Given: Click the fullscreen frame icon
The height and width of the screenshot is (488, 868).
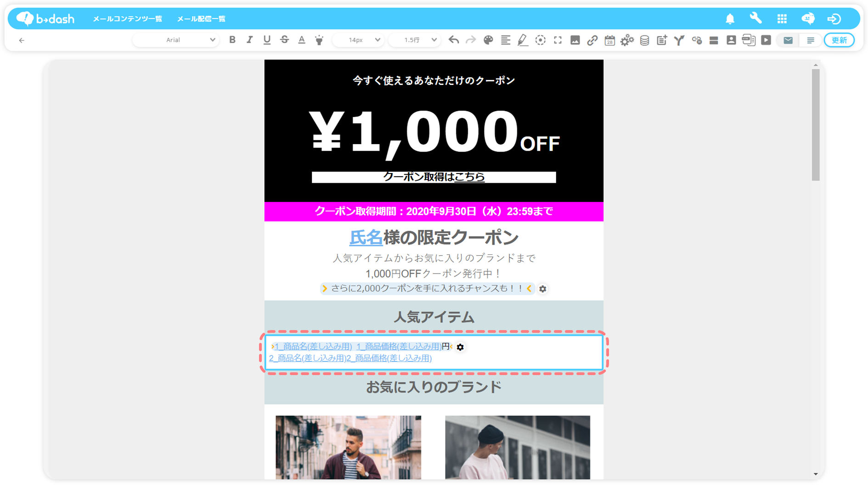Looking at the screenshot, I should click(x=558, y=40).
